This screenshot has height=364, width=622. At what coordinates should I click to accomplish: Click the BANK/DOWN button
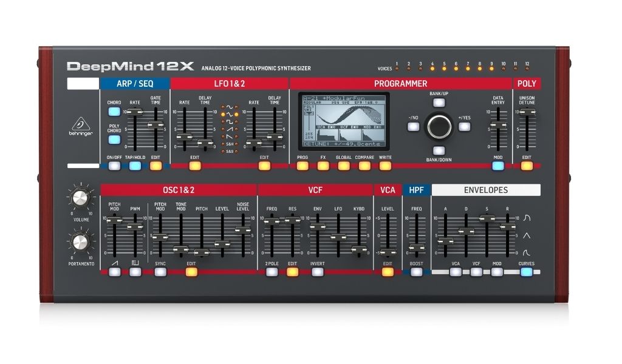(439, 151)
